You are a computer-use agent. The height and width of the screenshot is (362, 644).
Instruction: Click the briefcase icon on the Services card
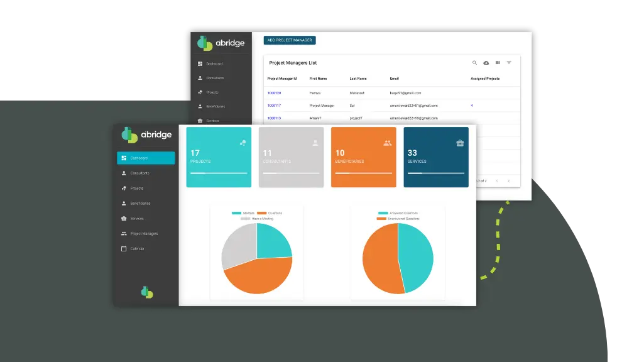[x=460, y=143]
